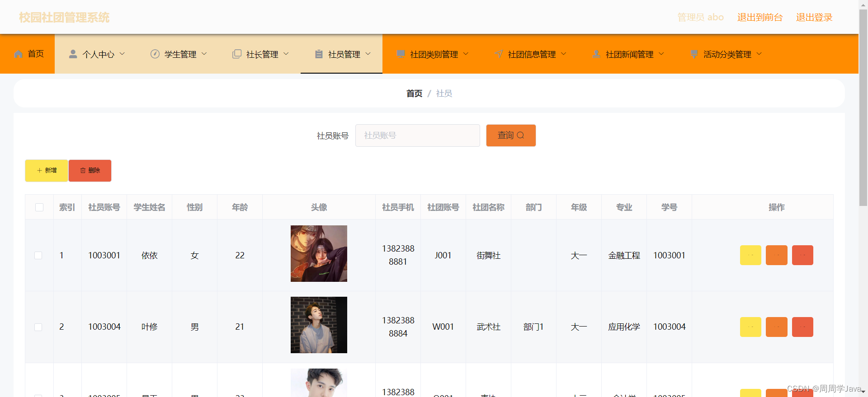This screenshot has height=397, width=868.
Task: Open the 学生管理 menu
Action: tap(178, 54)
